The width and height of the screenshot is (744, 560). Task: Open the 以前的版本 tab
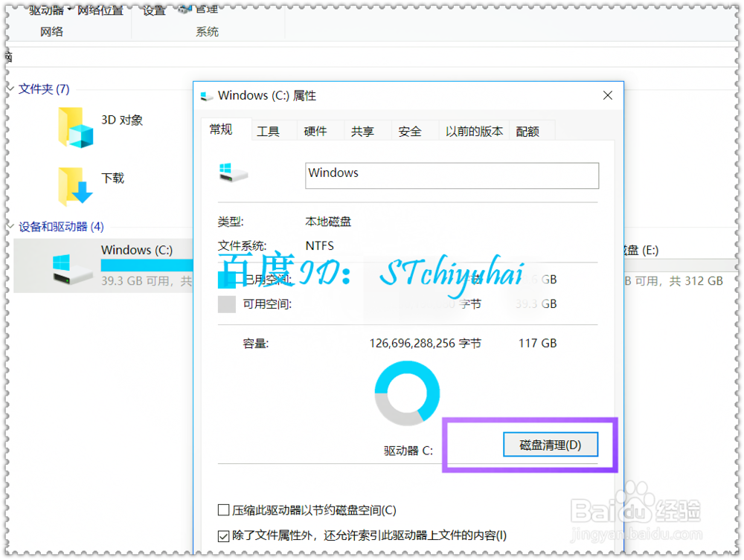click(473, 130)
